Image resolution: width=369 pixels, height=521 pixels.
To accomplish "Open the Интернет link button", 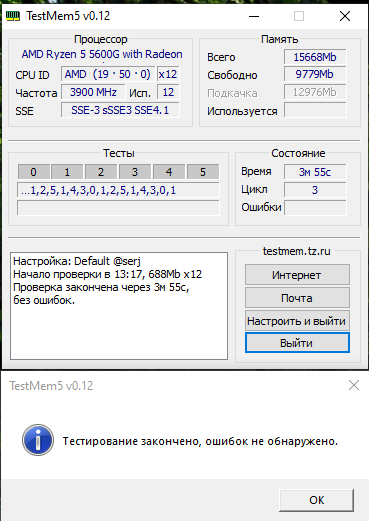I will tap(297, 275).
